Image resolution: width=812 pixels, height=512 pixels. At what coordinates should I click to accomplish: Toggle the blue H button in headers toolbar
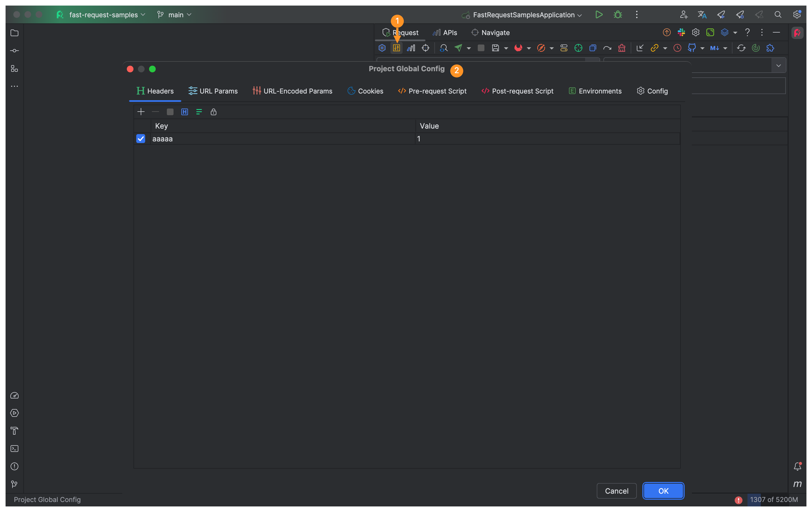tap(184, 112)
